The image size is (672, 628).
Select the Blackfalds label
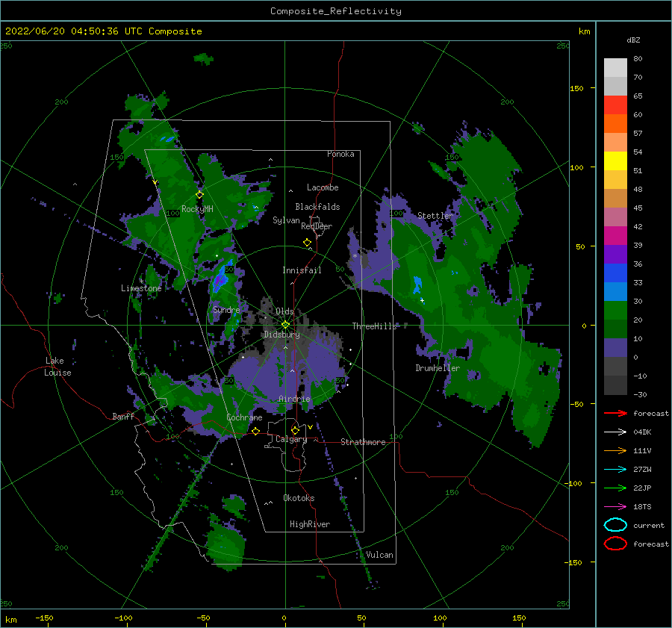317,207
